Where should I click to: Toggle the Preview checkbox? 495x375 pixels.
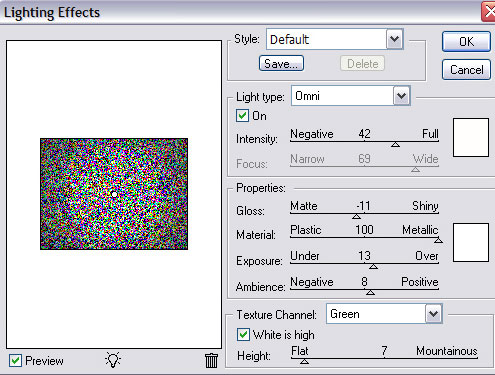point(15,361)
